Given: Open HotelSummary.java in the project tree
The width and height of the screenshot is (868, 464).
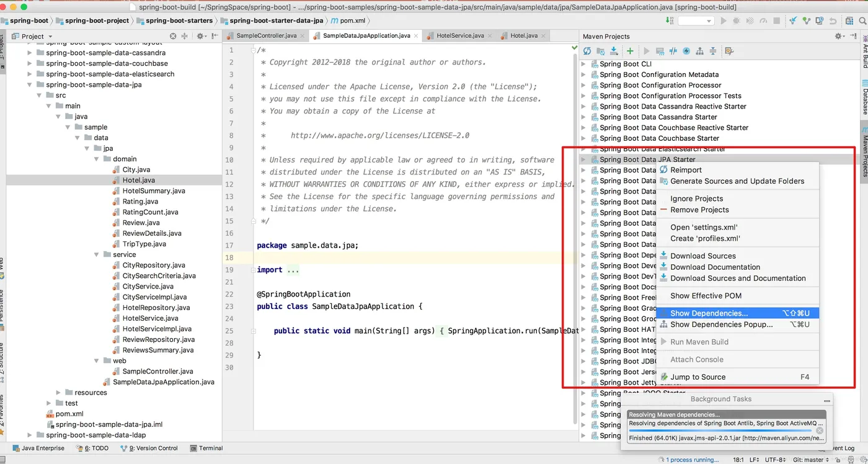Looking at the screenshot, I should click(x=153, y=190).
